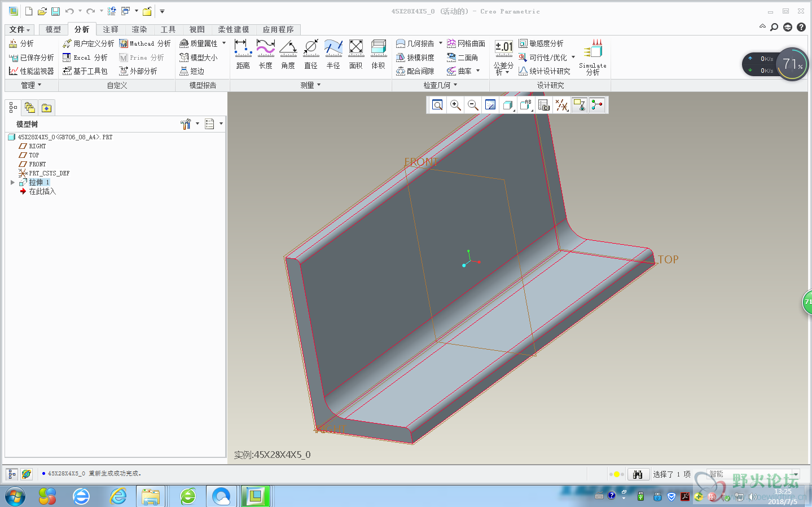Select the 面积 area measure tool
The width and height of the screenshot is (812, 507).
pyautogui.click(x=356, y=55)
